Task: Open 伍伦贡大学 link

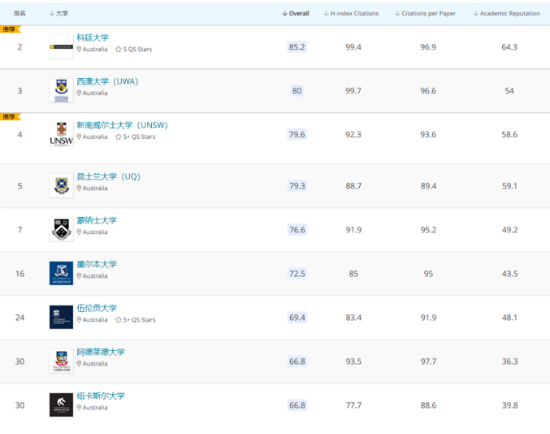Action: coord(96,308)
